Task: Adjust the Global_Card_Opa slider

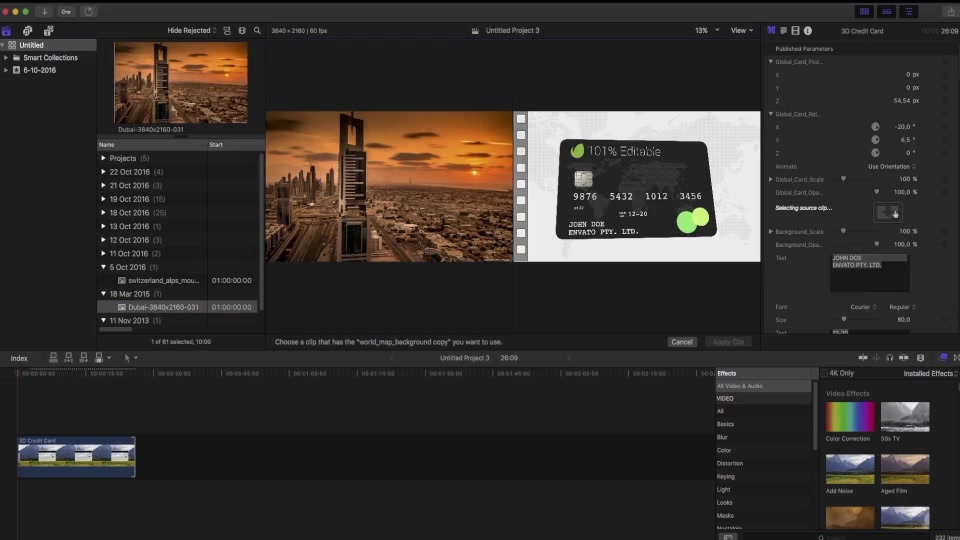Action: click(877, 192)
